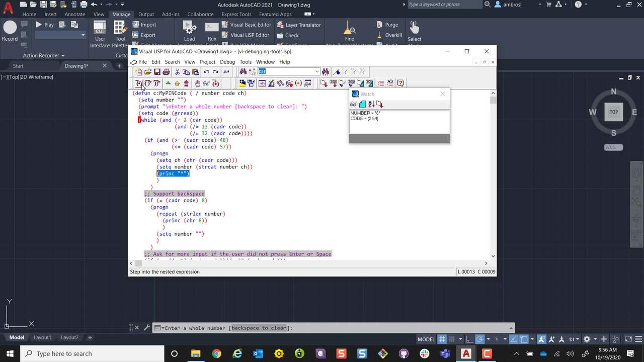The width and height of the screenshot is (644, 362).
Task: Toggle Snap mode in the status bar
Action: point(452,339)
